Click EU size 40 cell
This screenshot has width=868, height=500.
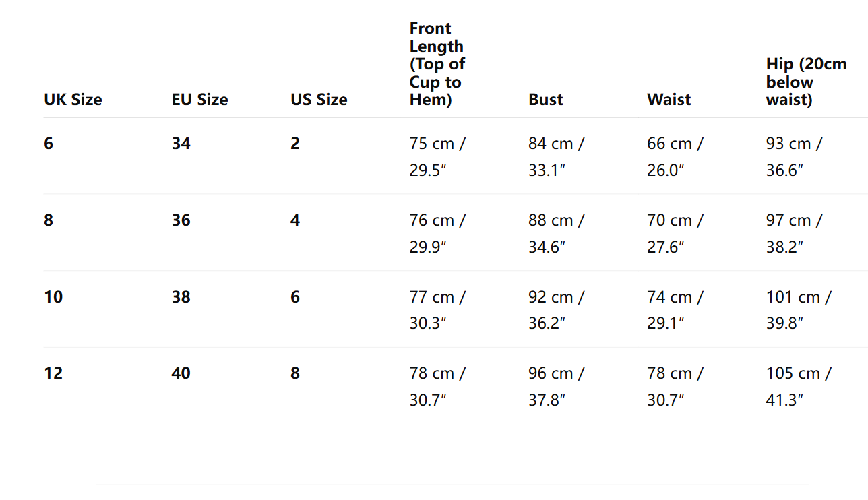181,373
